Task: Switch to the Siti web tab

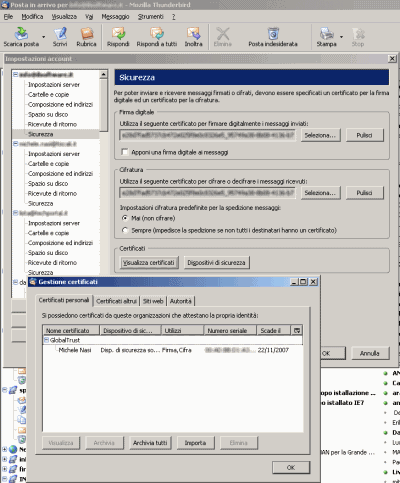Action: coord(153,301)
